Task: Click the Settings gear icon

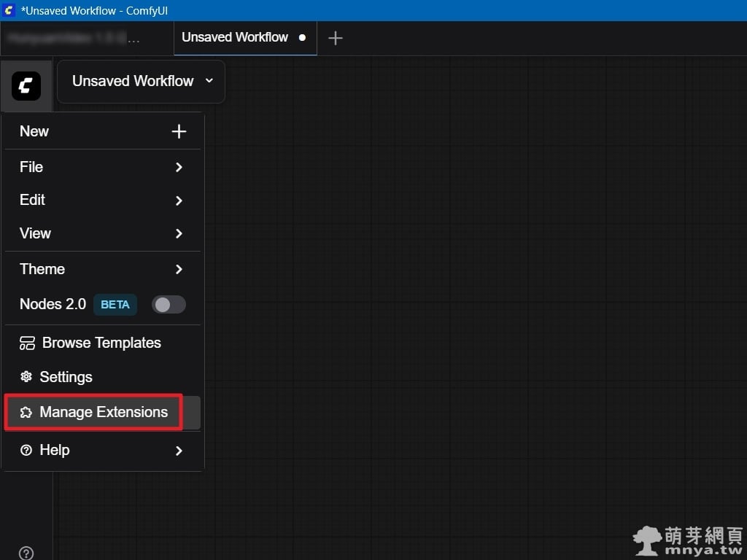Action: click(x=26, y=377)
